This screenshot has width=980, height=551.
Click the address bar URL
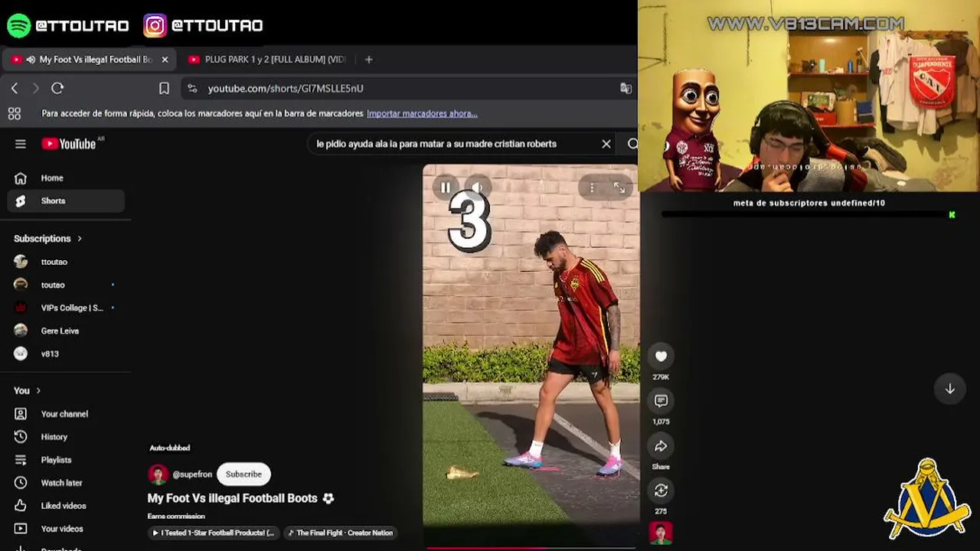(286, 89)
